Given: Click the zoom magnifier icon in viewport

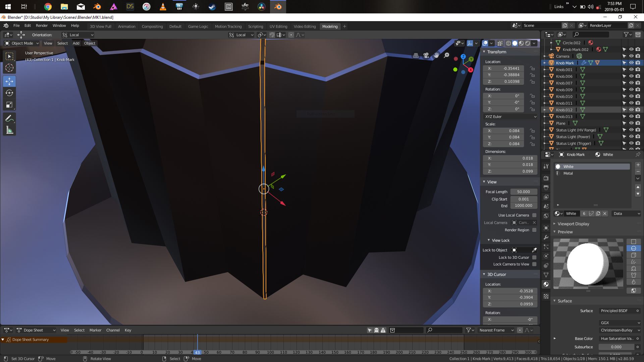Looking at the screenshot, I should click(446, 55).
